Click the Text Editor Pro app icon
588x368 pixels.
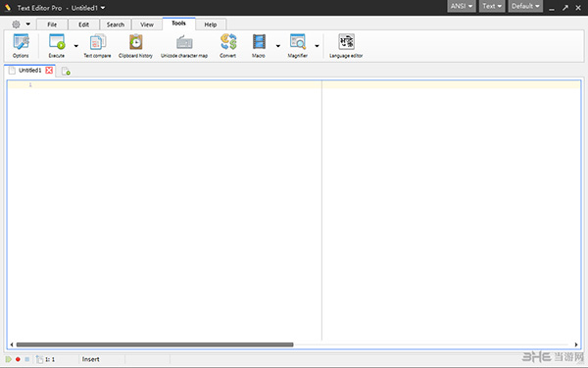[x=8, y=8]
